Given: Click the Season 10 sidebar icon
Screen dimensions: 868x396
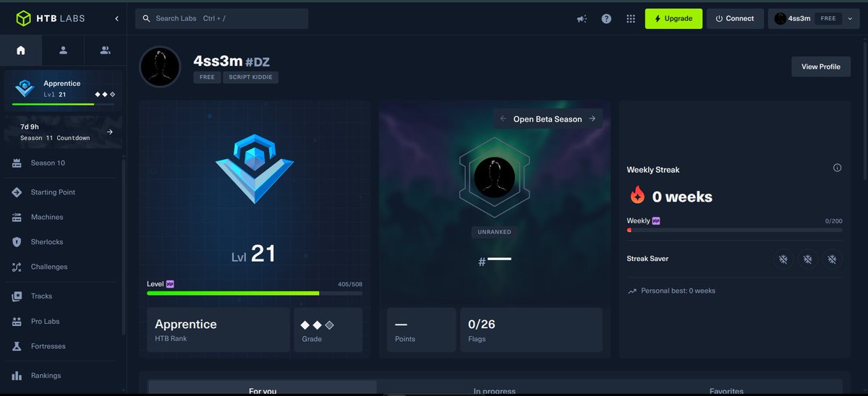Looking at the screenshot, I should pos(17,163).
